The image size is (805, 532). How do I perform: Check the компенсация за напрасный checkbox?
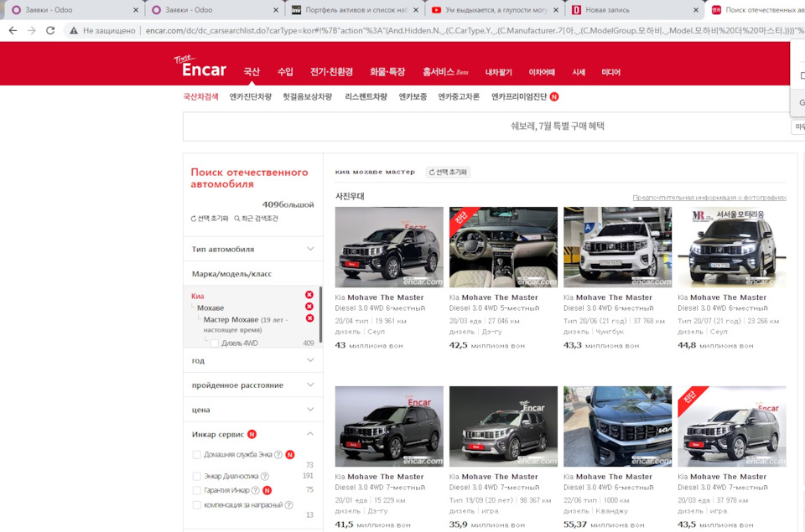point(196,505)
